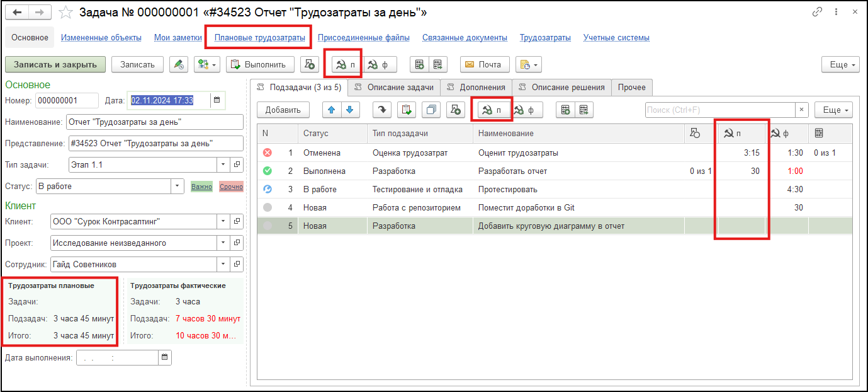This screenshot has height=392, width=868.
Task: Click the pencil with clock icon in main toolbar
Action: (x=179, y=64)
